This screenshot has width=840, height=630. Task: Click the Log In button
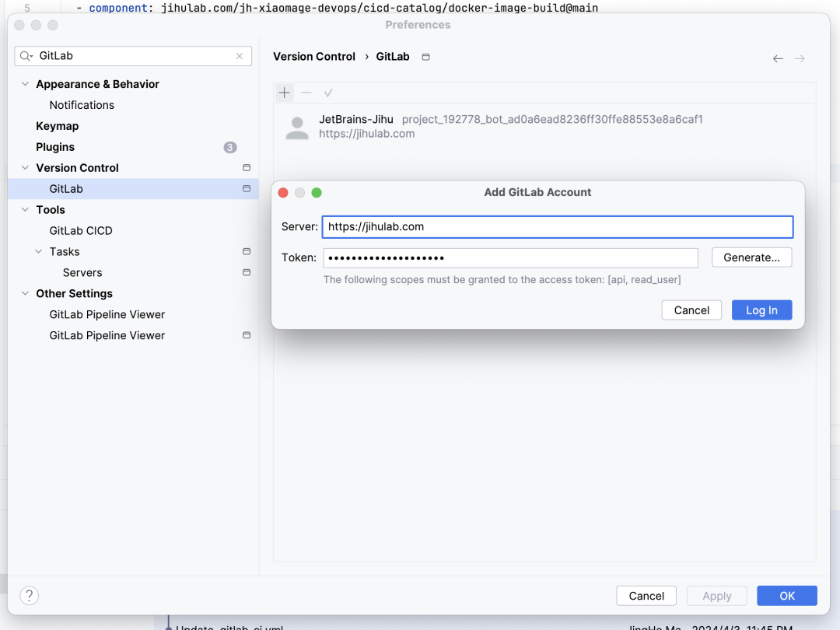(x=761, y=310)
